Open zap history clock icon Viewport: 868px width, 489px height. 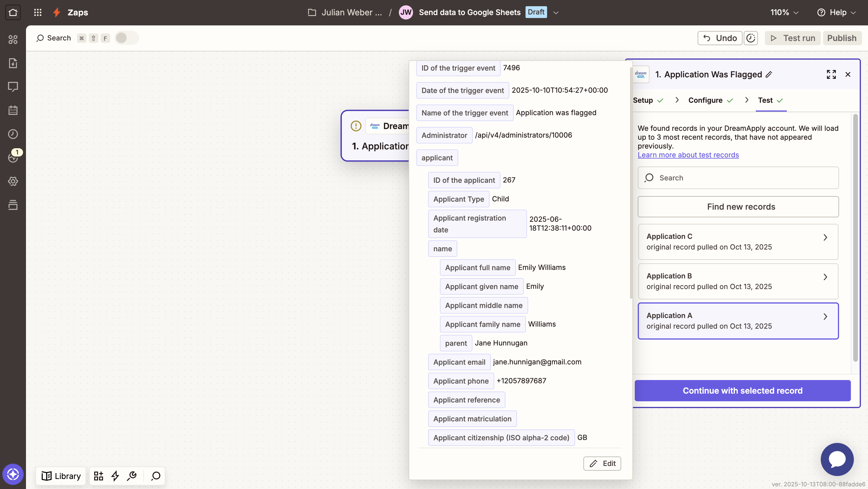point(13,134)
